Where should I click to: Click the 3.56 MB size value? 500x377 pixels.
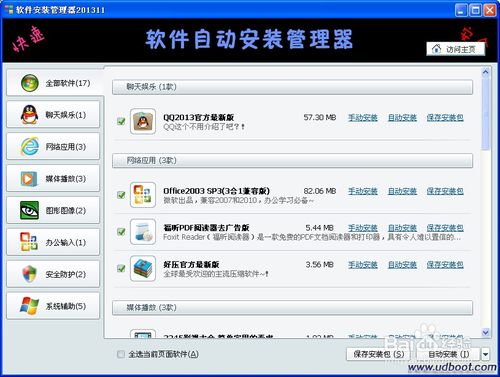[319, 265]
